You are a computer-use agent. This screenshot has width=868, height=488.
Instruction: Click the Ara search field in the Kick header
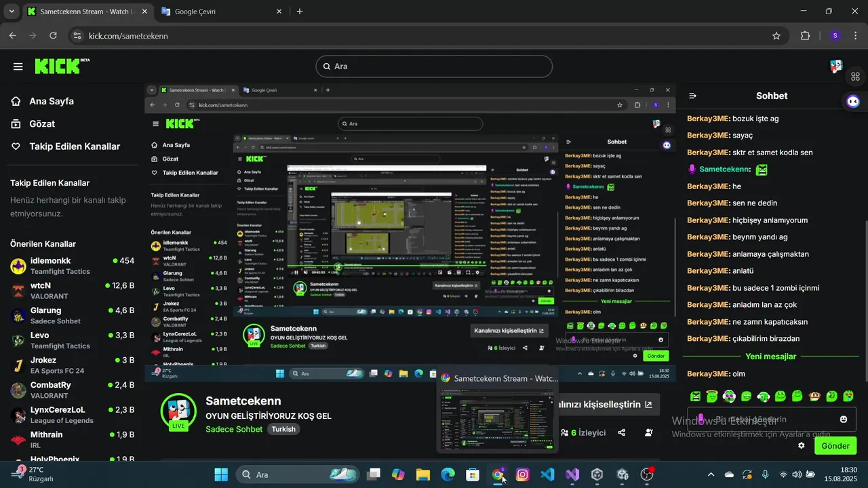tap(434, 66)
